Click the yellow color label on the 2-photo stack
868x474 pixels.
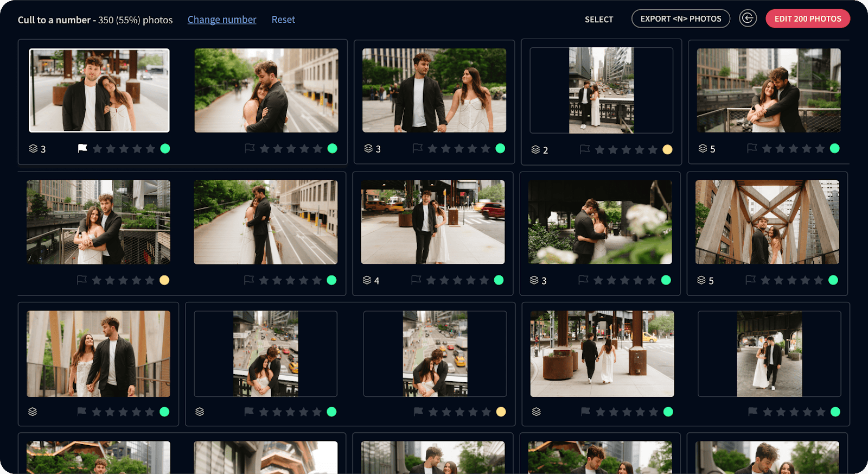coord(667,150)
